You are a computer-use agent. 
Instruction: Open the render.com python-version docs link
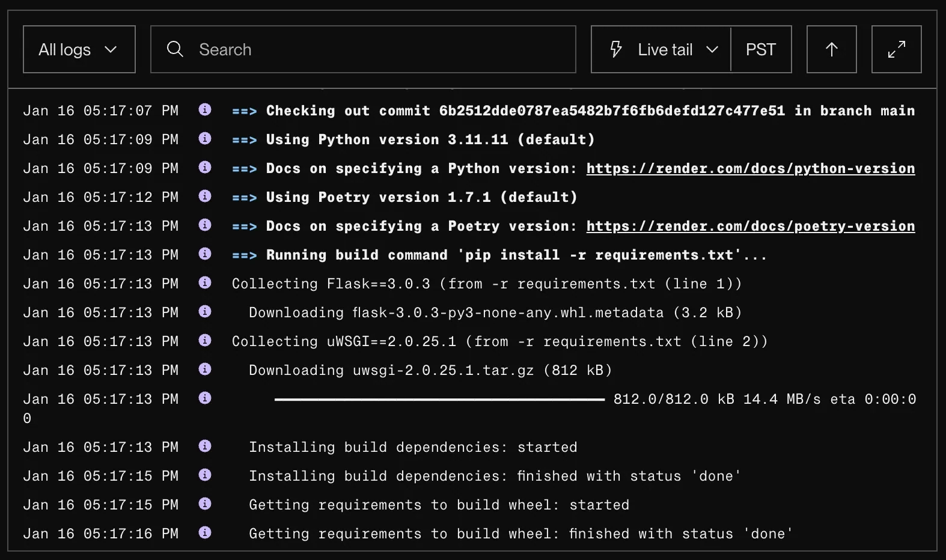(751, 169)
